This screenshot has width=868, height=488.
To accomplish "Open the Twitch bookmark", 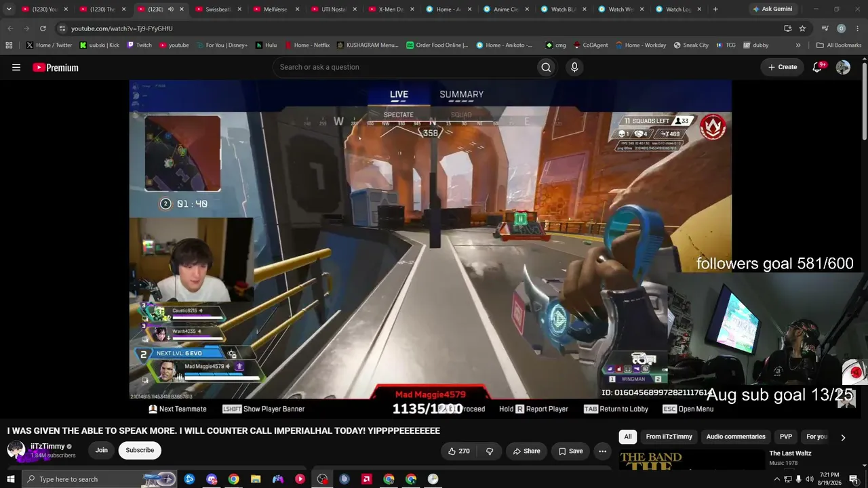I will click(140, 45).
